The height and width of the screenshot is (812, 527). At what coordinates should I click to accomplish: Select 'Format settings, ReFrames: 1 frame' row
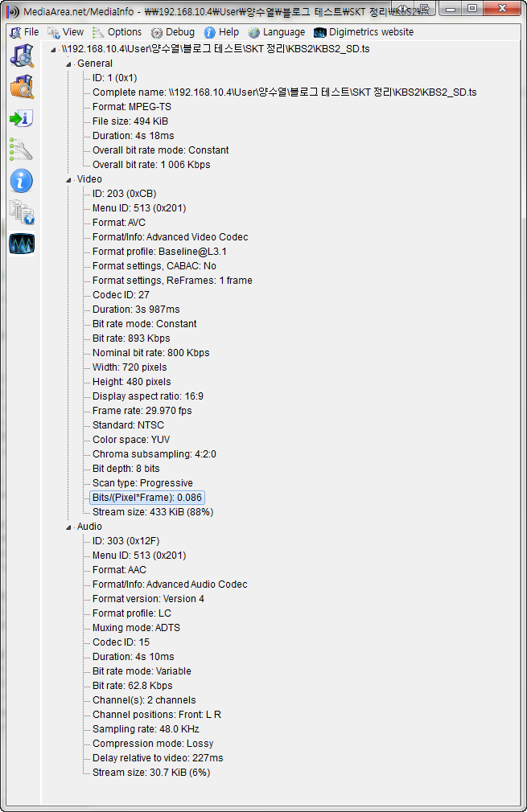(x=172, y=281)
